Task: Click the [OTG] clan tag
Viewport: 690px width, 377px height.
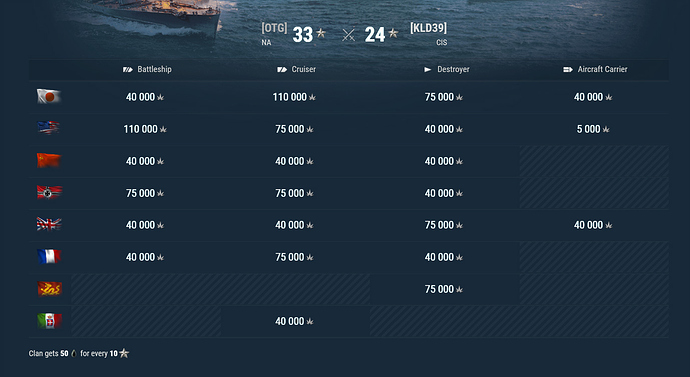Action: coord(274,28)
